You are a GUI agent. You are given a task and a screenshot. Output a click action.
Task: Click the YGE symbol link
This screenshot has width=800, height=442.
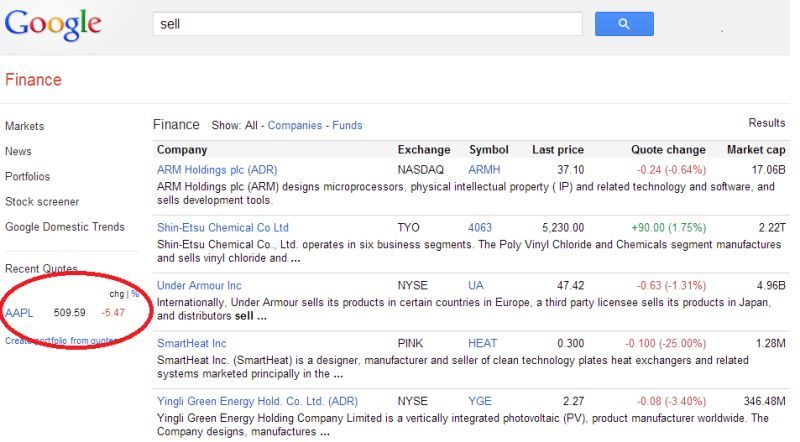coord(480,401)
